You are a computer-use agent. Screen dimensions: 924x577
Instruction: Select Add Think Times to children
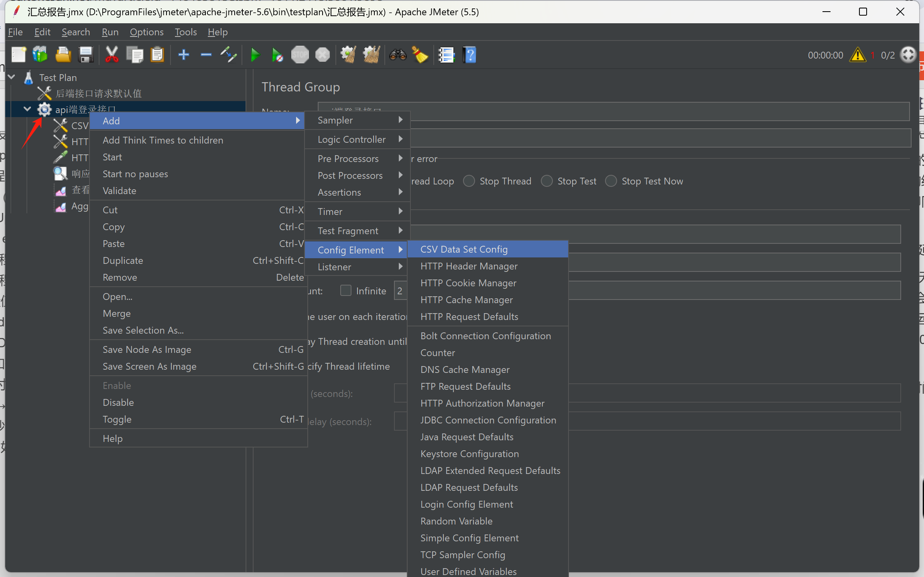click(x=198, y=140)
